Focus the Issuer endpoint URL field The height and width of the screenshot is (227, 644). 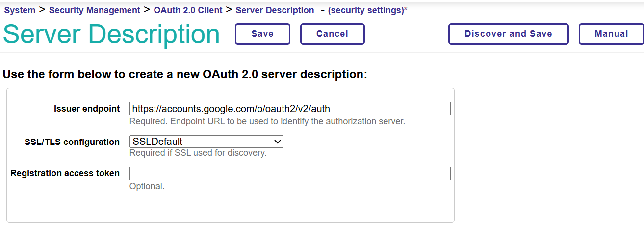(x=289, y=109)
